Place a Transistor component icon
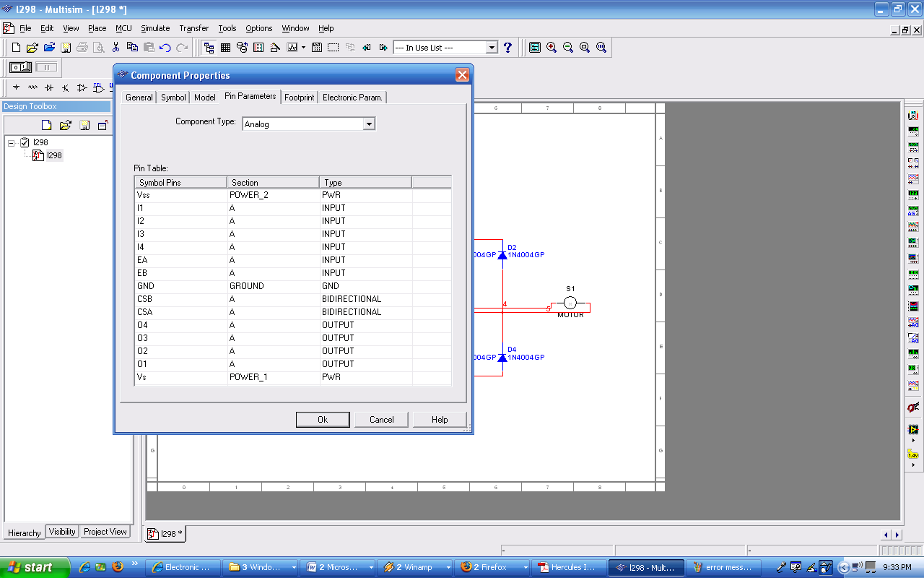 (66, 87)
